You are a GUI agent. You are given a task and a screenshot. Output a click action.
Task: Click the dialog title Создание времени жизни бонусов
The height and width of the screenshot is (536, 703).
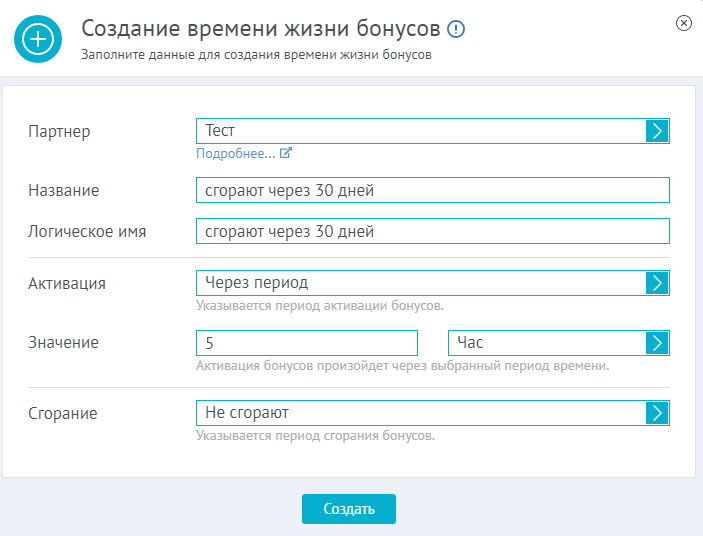point(261,29)
